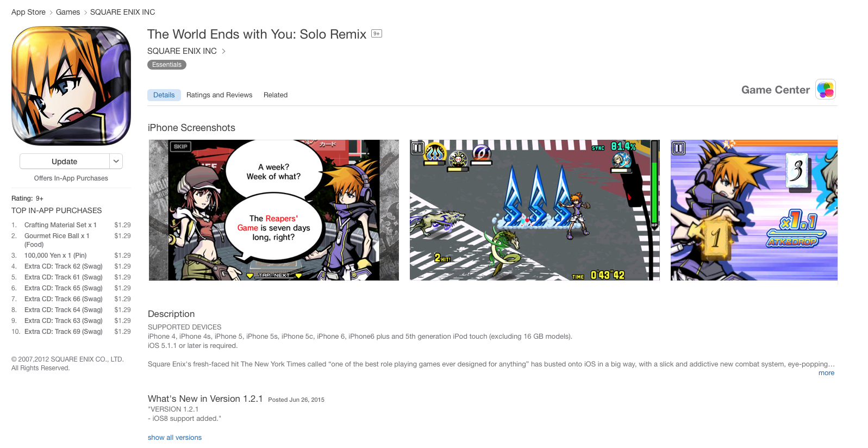Go to App Store breadcrumb
Screen dimensions: 868x448
[x=28, y=12]
